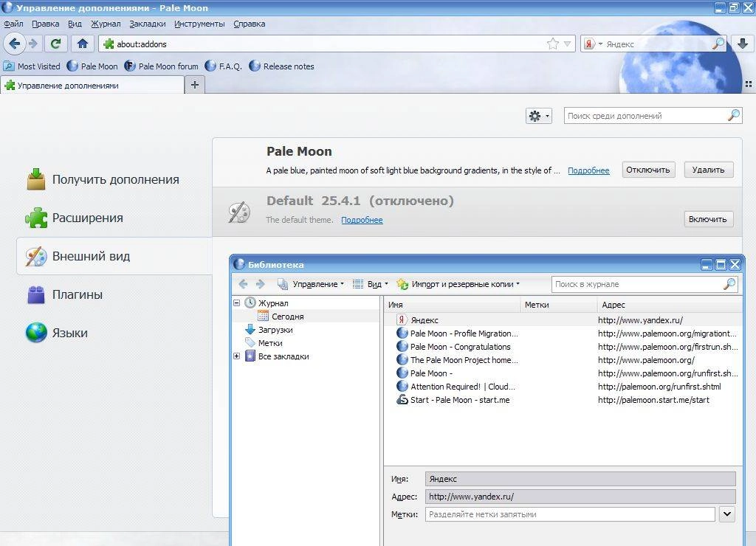Select The Pale Moon Project home... entry
756x546 pixels.
click(x=563, y=360)
